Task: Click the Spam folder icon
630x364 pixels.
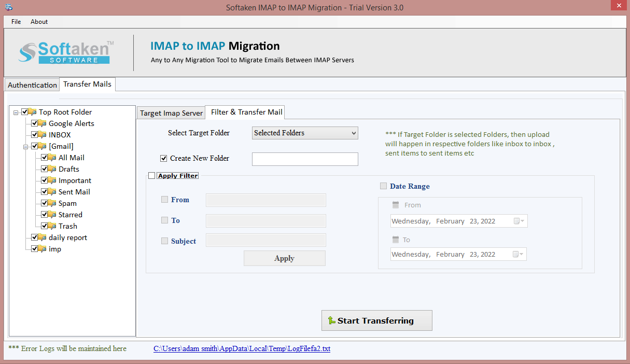Action: click(52, 203)
